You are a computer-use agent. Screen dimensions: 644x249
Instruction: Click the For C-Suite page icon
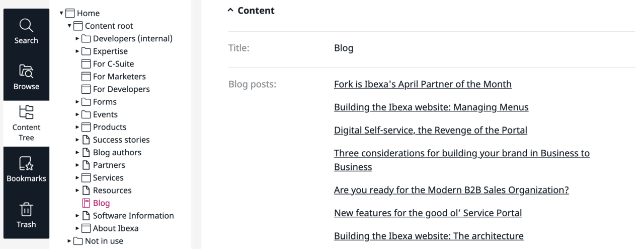click(86, 64)
